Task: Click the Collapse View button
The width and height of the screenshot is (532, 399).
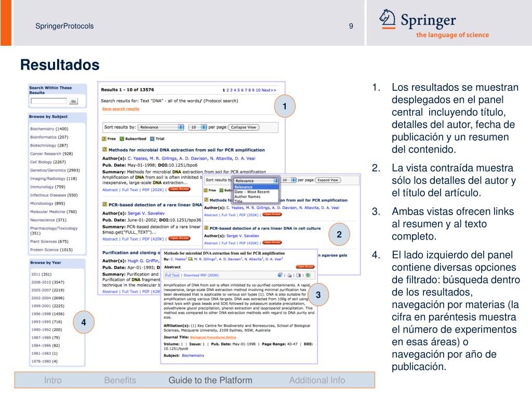Action: 243,127
